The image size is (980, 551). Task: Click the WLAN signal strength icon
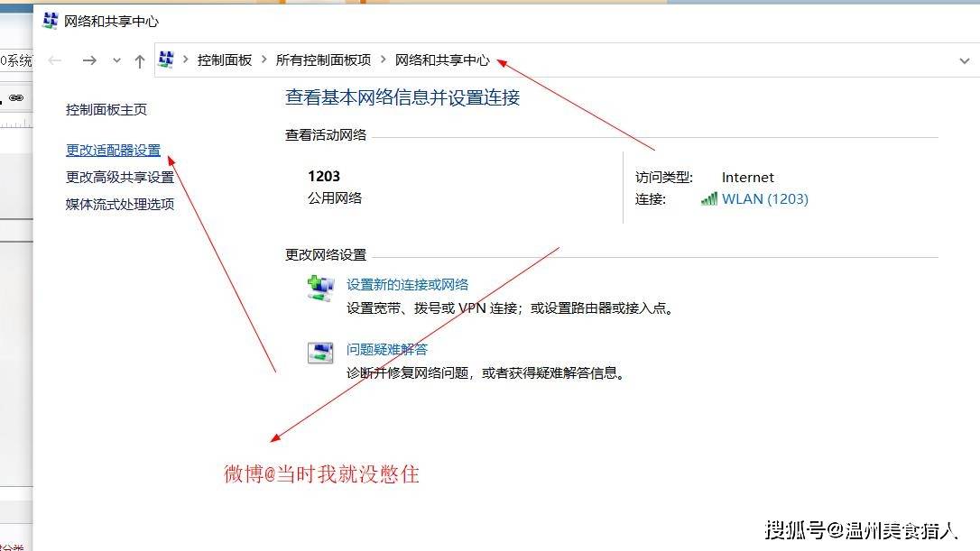708,198
